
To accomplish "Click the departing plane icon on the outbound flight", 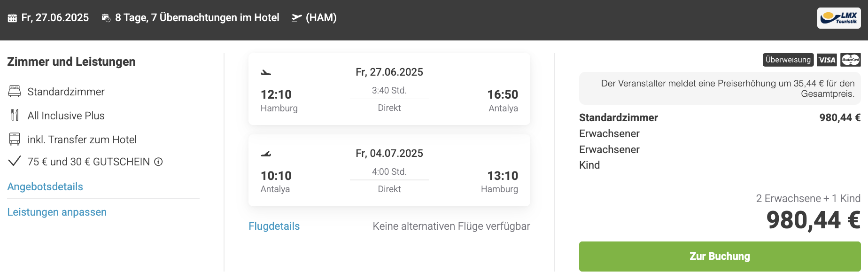I will click(x=266, y=72).
